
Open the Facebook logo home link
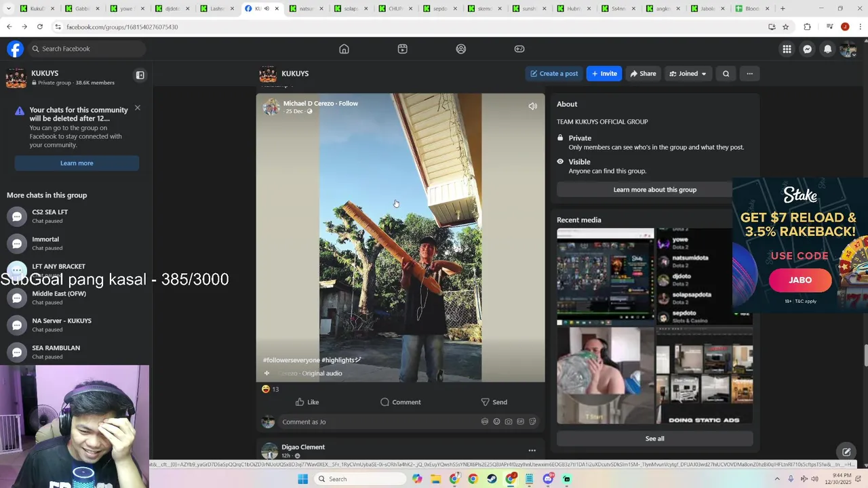tap(15, 49)
